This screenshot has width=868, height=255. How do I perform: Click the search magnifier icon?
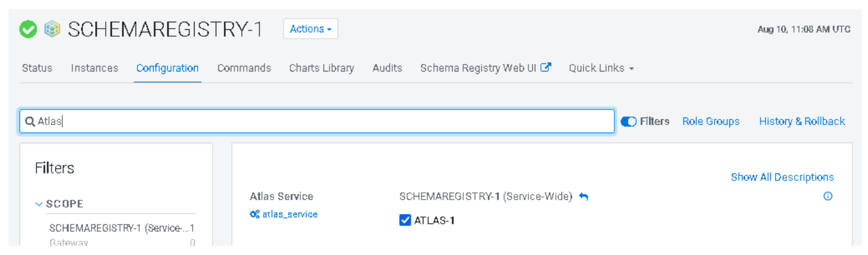(30, 122)
